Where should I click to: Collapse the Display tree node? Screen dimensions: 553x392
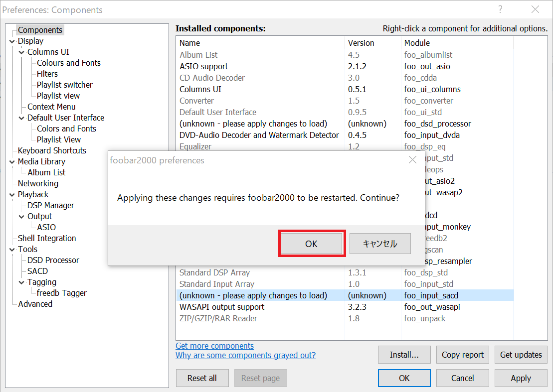tap(12, 41)
